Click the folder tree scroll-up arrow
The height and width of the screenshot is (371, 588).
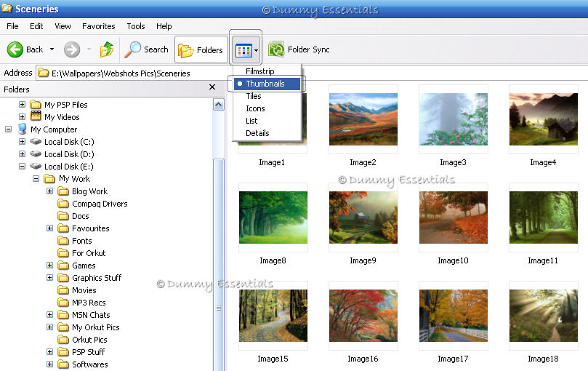pos(219,105)
